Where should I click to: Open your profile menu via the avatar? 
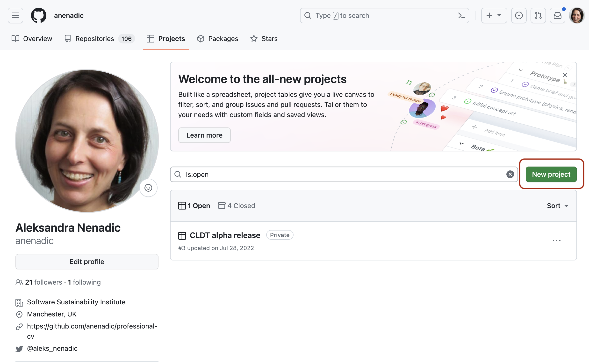click(x=577, y=15)
